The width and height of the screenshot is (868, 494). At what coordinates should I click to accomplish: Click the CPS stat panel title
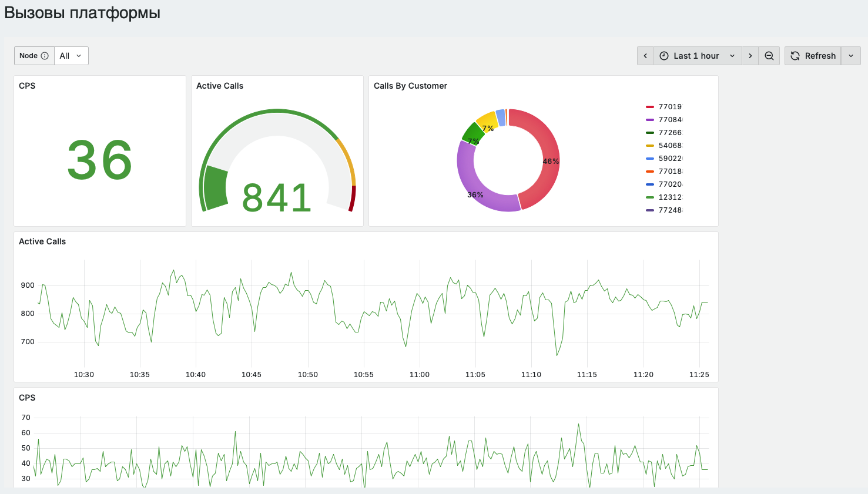point(27,86)
